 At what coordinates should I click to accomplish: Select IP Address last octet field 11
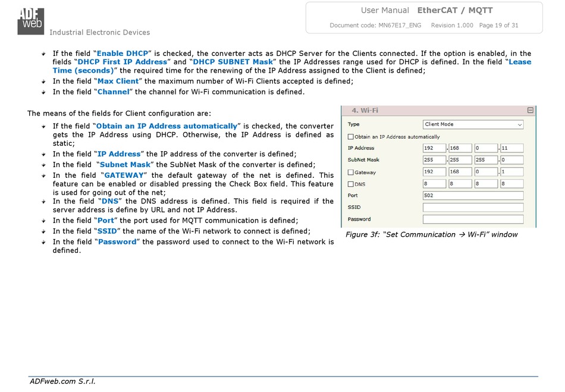click(511, 148)
